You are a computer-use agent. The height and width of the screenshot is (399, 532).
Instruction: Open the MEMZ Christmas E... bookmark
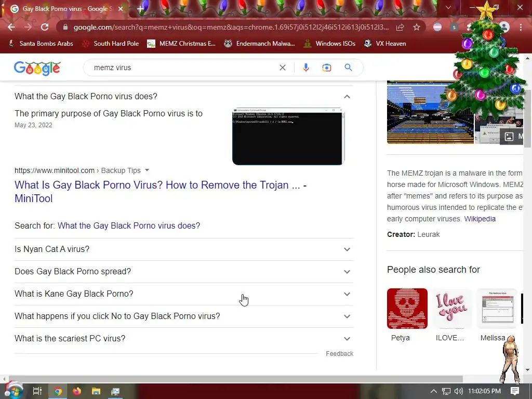(181, 44)
